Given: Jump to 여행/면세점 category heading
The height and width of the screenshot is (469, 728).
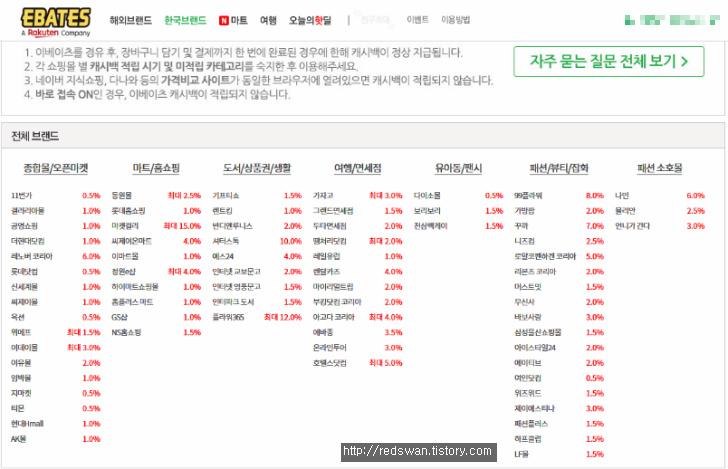Looking at the screenshot, I should coord(358,168).
